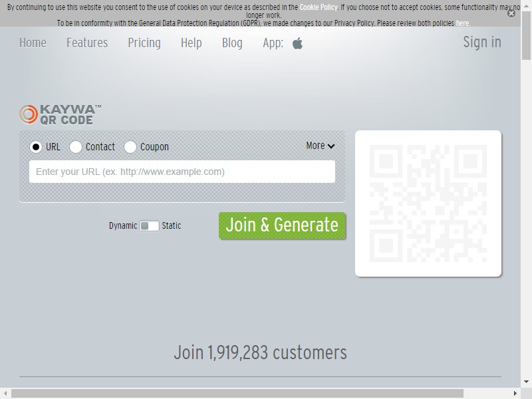532x399 pixels.
Task: Select the Coupon radio button
Action: click(x=130, y=147)
